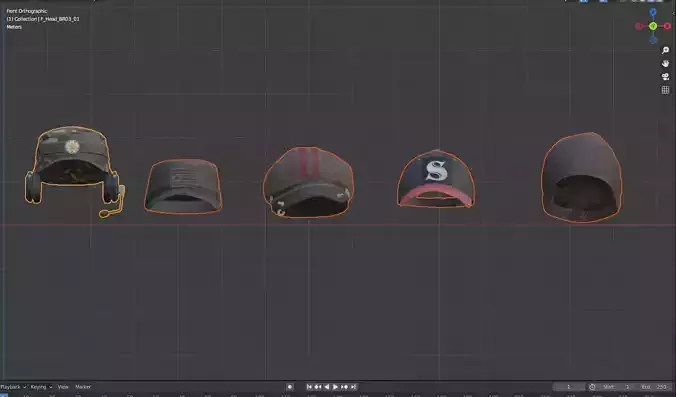Select the flat patrol cap with flag patch
The image size is (676, 397).
(183, 186)
